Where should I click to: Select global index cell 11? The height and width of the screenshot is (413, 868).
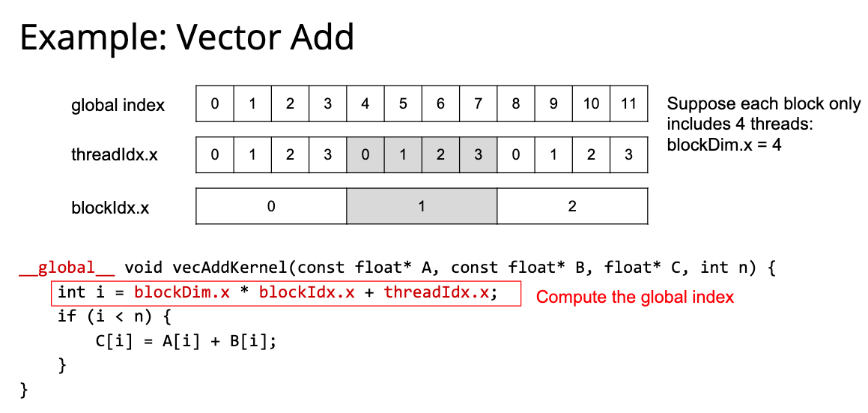point(628,103)
